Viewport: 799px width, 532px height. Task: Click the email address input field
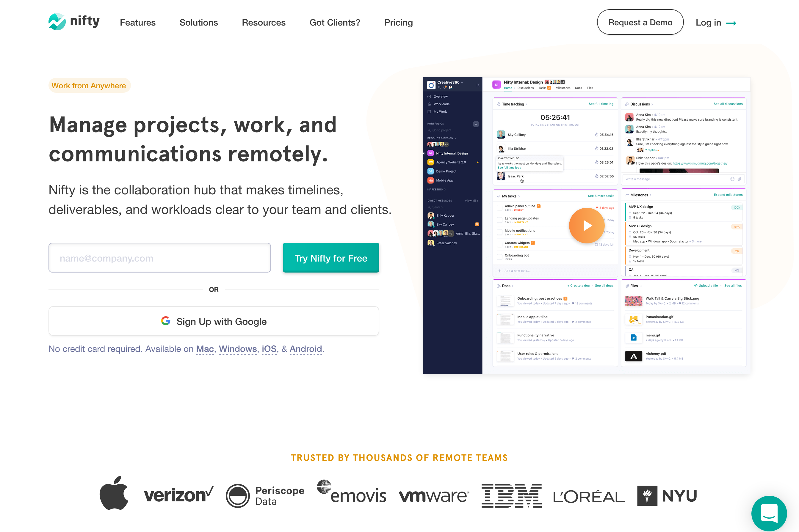click(x=160, y=258)
